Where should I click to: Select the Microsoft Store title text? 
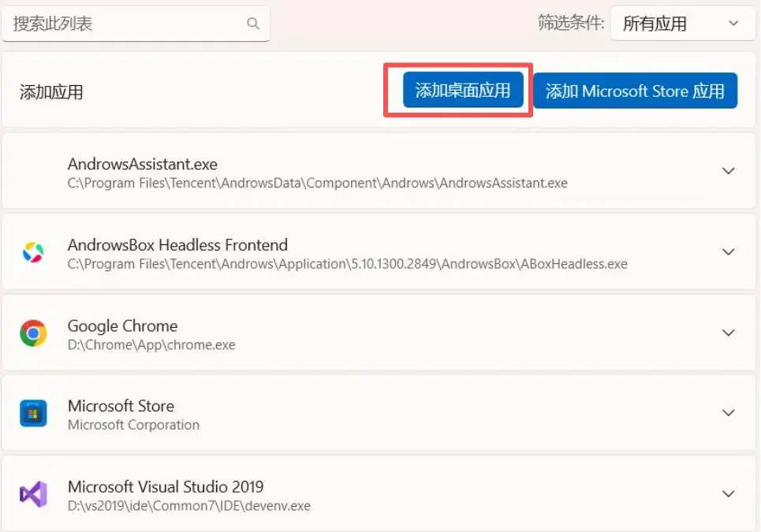121,406
